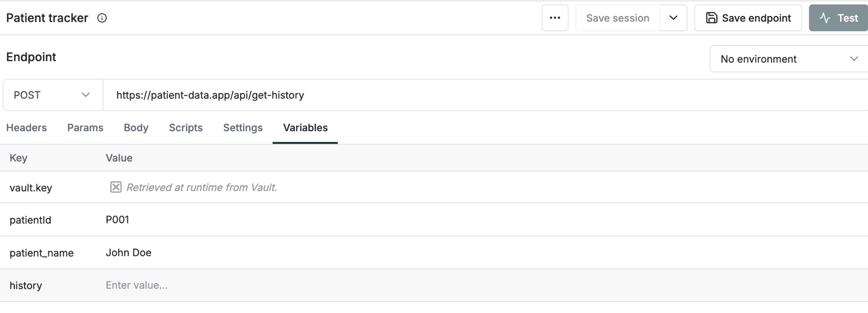
Task: Click the save disk icon on Save endpoint
Action: click(x=712, y=18)
